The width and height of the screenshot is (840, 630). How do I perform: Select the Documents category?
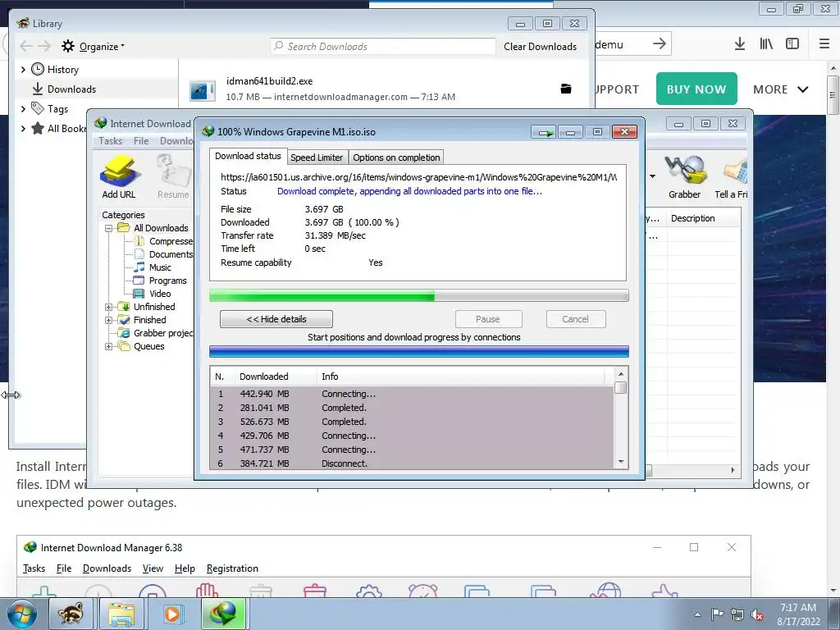click(171, 254)
